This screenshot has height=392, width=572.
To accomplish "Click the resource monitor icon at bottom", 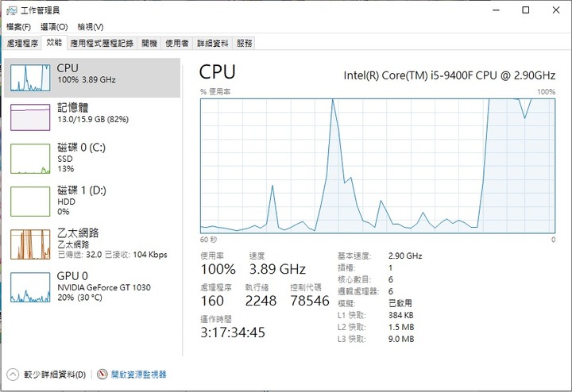I will click(102, 375).
